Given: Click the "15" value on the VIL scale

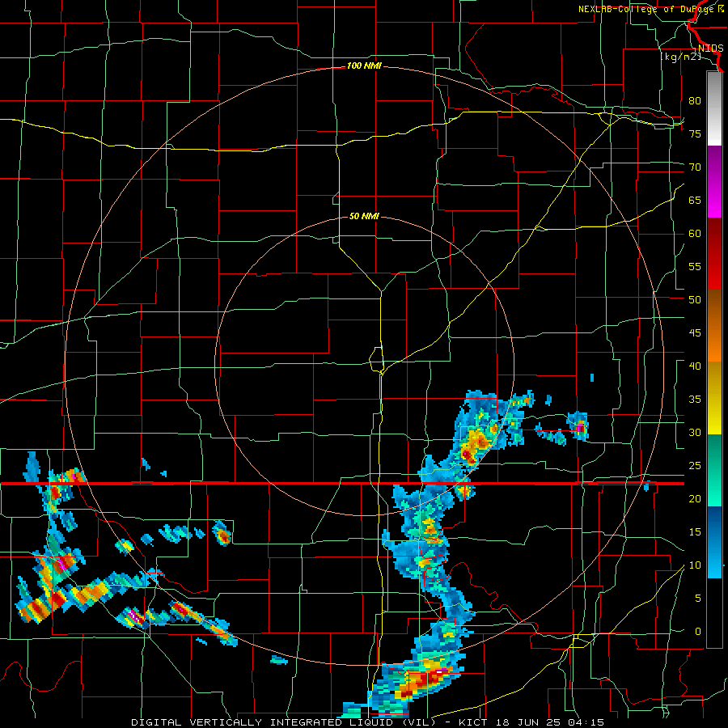Looking at the screenshot, I should (695, 532).
